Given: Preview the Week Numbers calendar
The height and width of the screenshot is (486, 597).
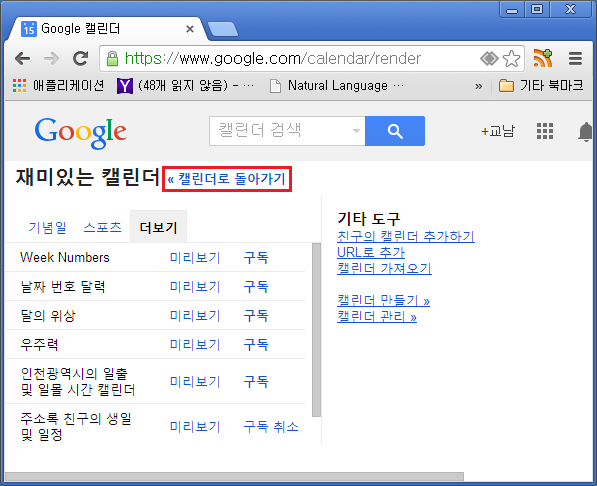Looking at the screenshot, I should pyautogui.click(x=195, y=258).
